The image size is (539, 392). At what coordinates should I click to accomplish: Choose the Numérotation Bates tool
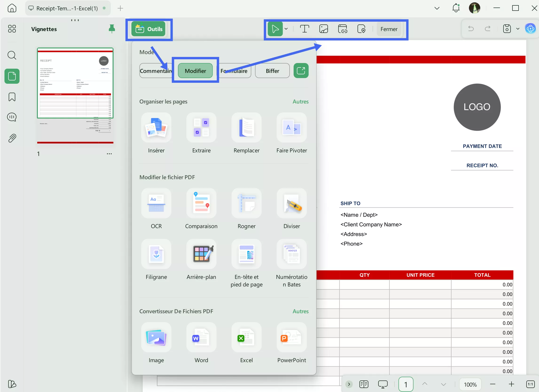[292, 254]
